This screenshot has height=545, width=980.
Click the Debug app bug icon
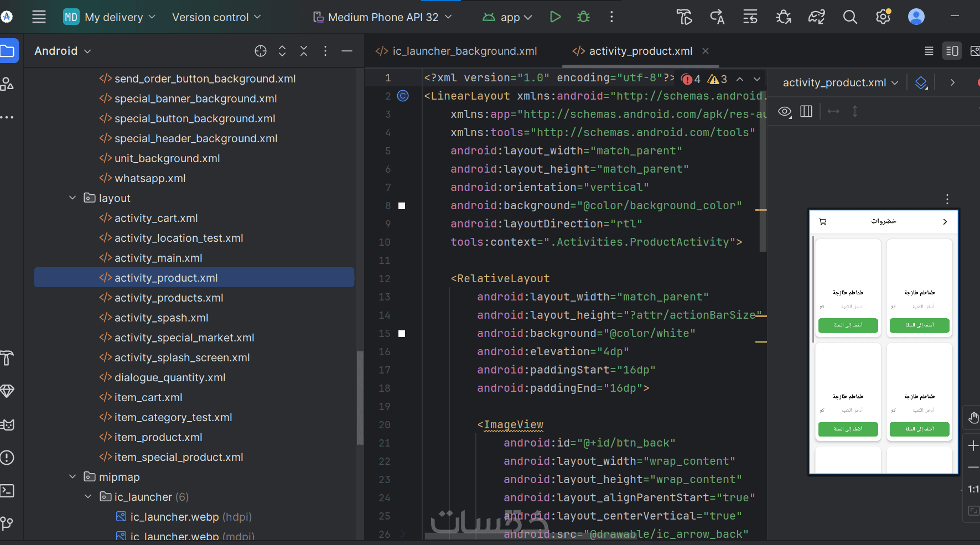(583, 17)
